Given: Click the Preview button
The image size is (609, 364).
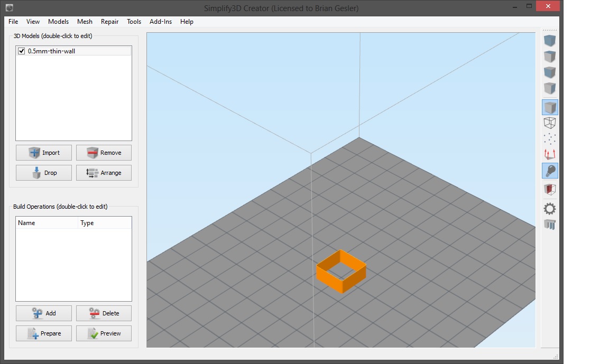Looking at the screenshot, I should (x=104, y=333).
